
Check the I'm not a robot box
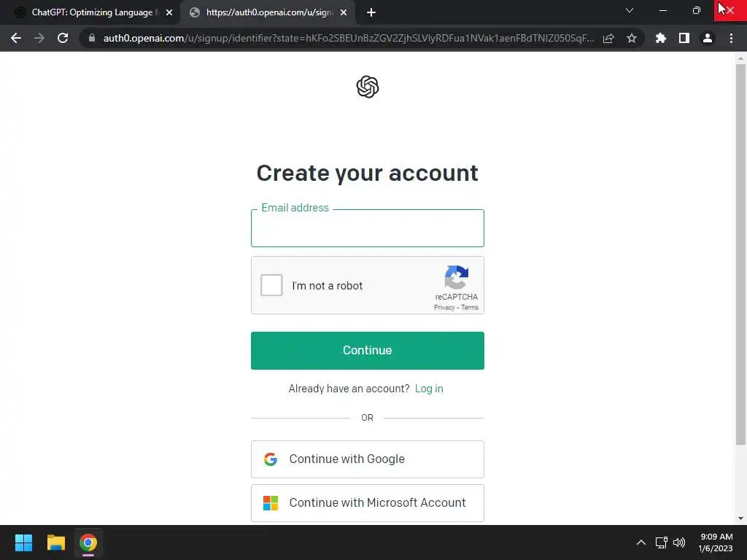click(x=271, y=285)
